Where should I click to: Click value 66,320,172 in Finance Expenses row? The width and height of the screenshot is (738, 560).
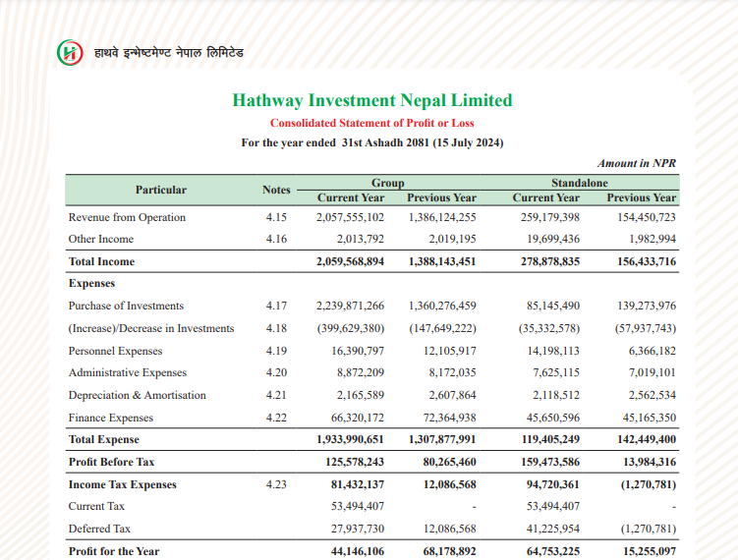358,418
